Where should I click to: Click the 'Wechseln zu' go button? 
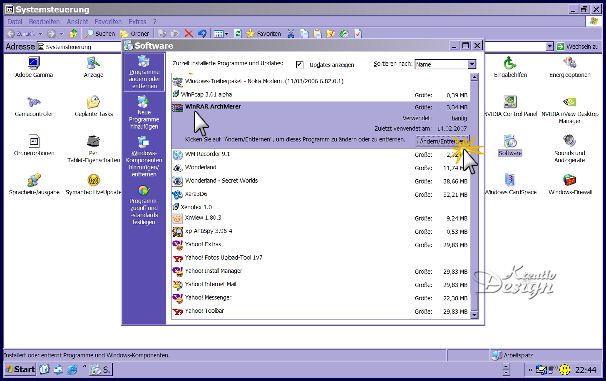(577, 47)
